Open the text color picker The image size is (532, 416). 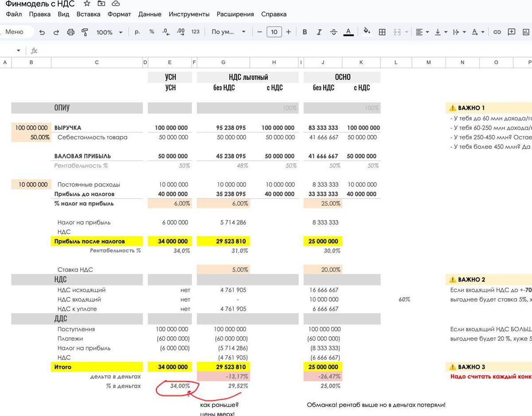click(348, 32)
